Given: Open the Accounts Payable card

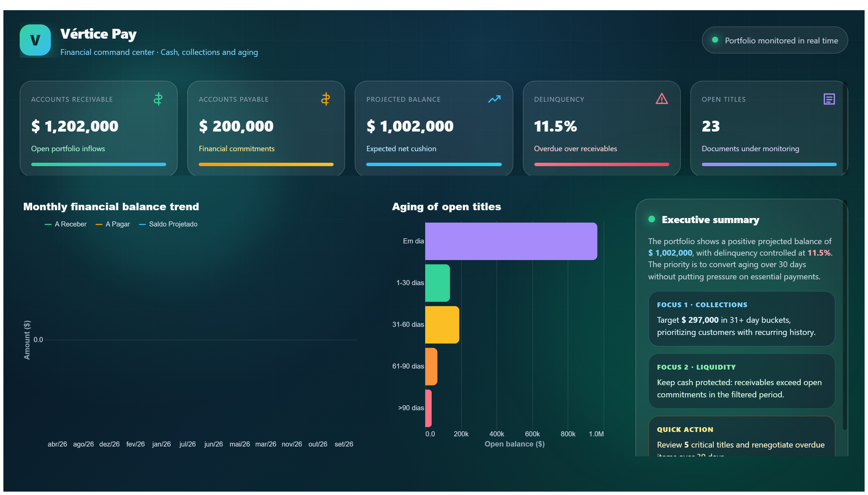Looking at the screenshot, I should pyautogui.click(x=266, y=128).
